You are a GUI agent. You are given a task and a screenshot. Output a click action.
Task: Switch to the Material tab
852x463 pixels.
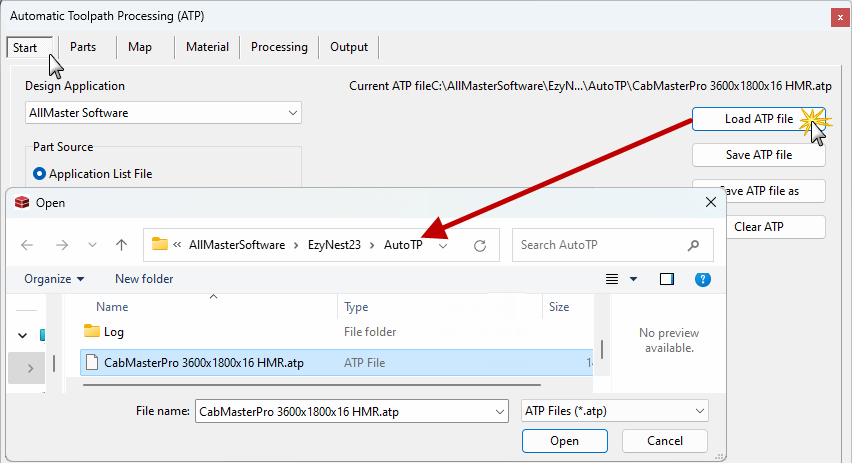(207, 47)
